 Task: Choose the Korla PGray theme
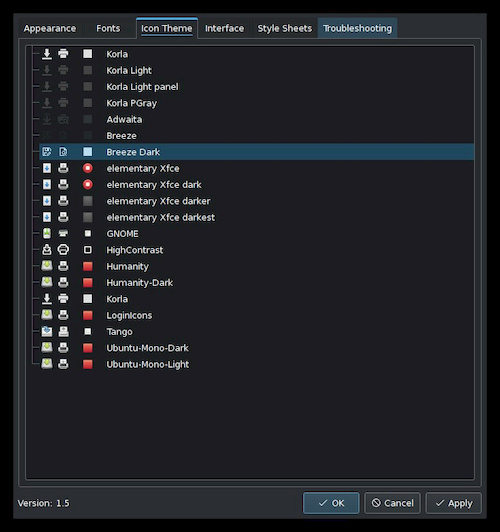coord(132,103)
